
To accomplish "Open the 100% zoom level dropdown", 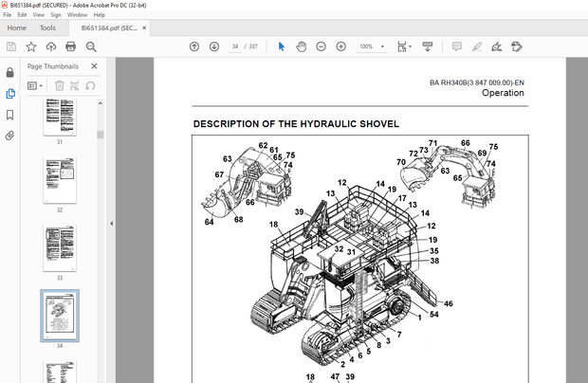I will click(x=372, y=46).
